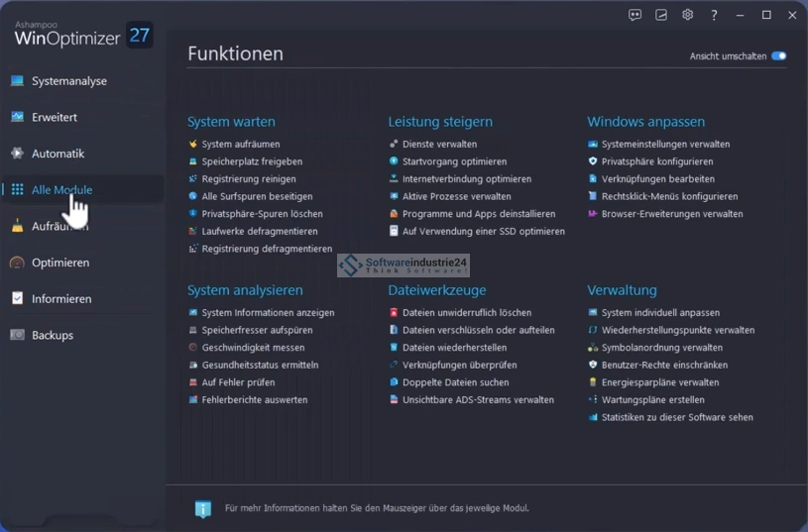Open the Informieren sidebar section
This screenshot has height=532, width=808.
(61, 298)
